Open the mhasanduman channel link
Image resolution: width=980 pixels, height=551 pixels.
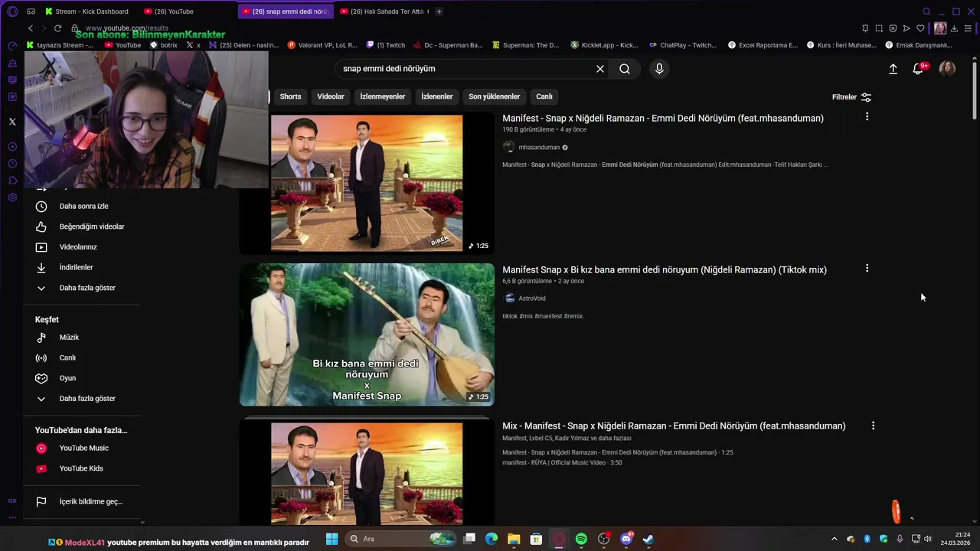[539, 148]
